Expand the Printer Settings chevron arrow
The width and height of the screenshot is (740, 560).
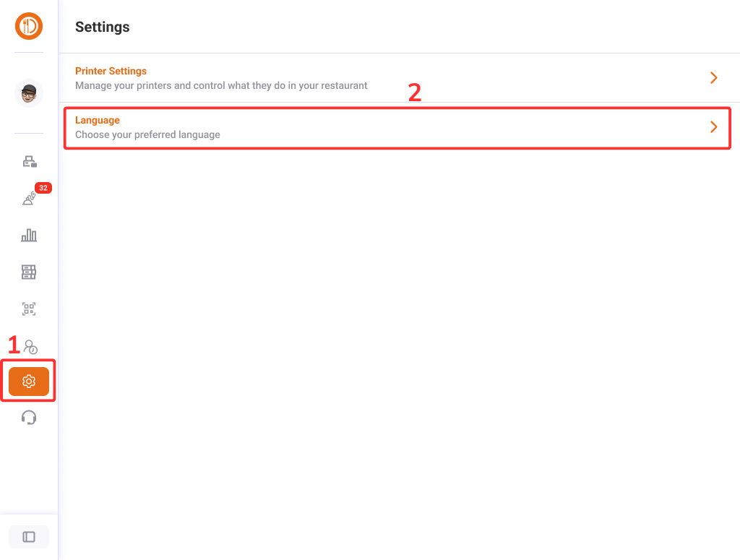(x=713, y=78)
